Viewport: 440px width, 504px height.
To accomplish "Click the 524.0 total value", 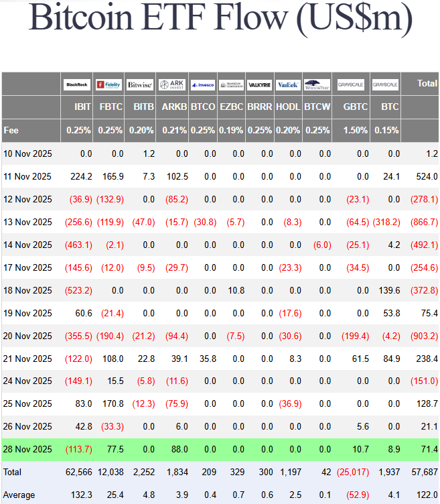I will [x=427, y=176].
